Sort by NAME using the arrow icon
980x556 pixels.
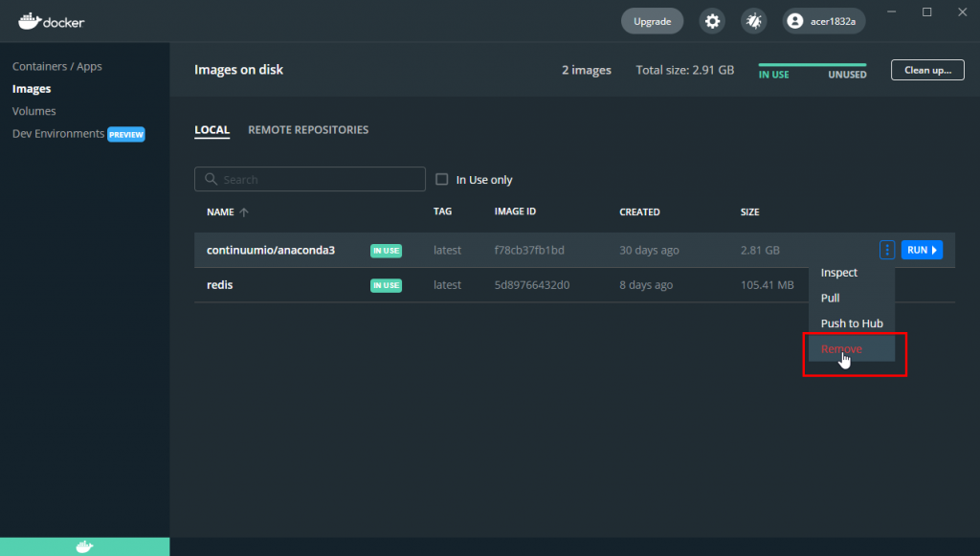[x=244, y=212]
